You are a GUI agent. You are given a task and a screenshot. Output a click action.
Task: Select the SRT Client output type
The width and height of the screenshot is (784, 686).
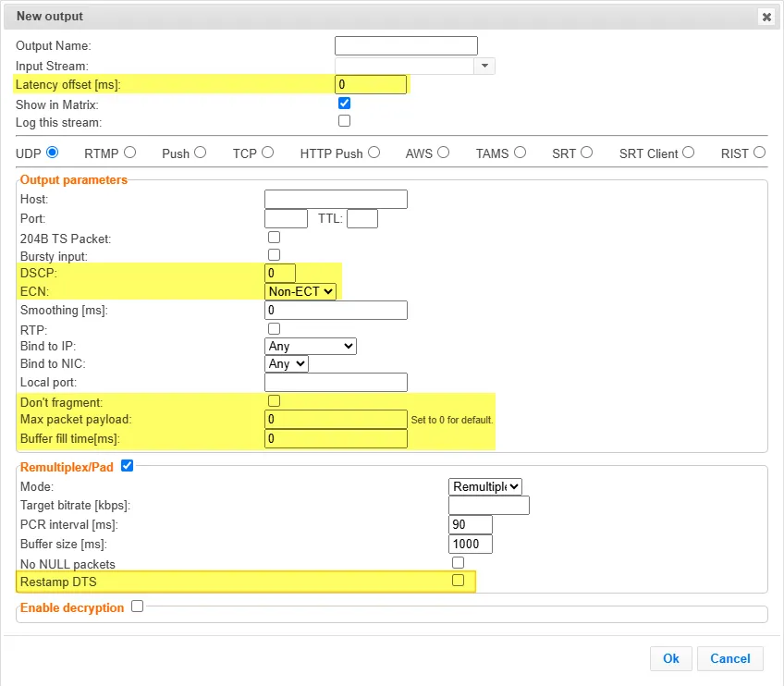click(689, 152)
